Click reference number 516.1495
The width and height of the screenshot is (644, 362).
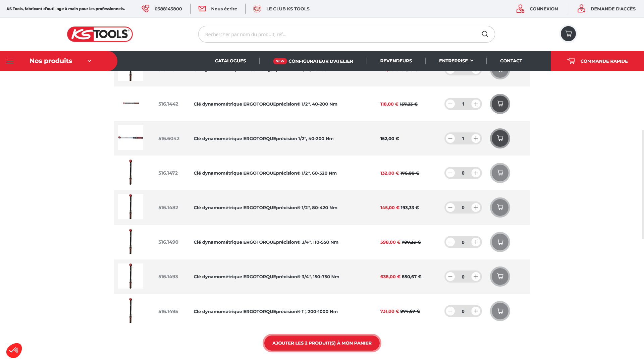click(168, 311)
